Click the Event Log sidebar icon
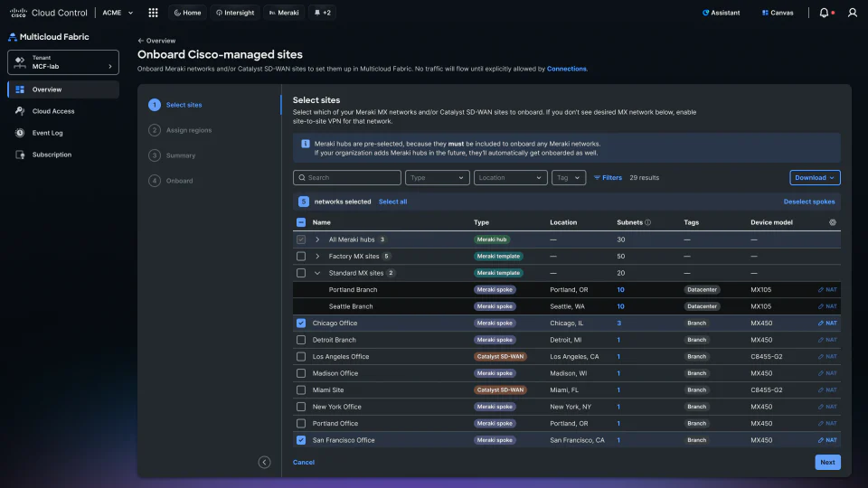Image resolution: width=868 pixels, height=488 pixels. (20, 133)
